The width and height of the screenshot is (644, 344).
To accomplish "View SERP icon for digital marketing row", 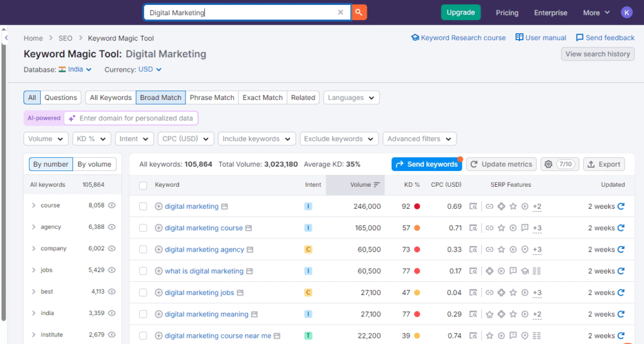I will point(473,206).
